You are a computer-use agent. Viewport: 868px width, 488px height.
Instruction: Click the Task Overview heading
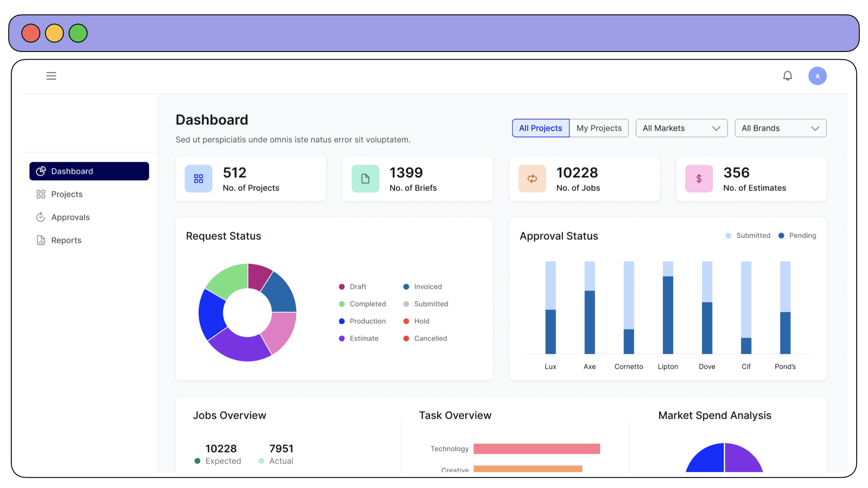[455, 416]
